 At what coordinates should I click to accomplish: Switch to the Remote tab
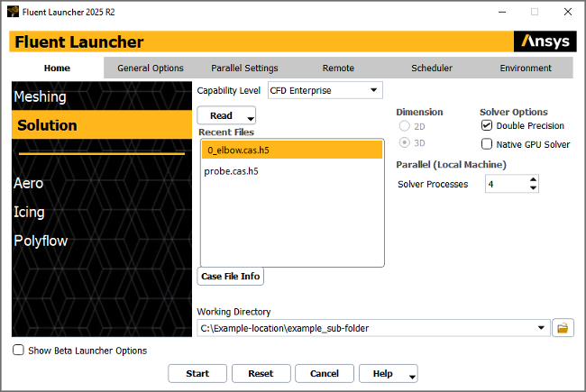click(338, 68)
